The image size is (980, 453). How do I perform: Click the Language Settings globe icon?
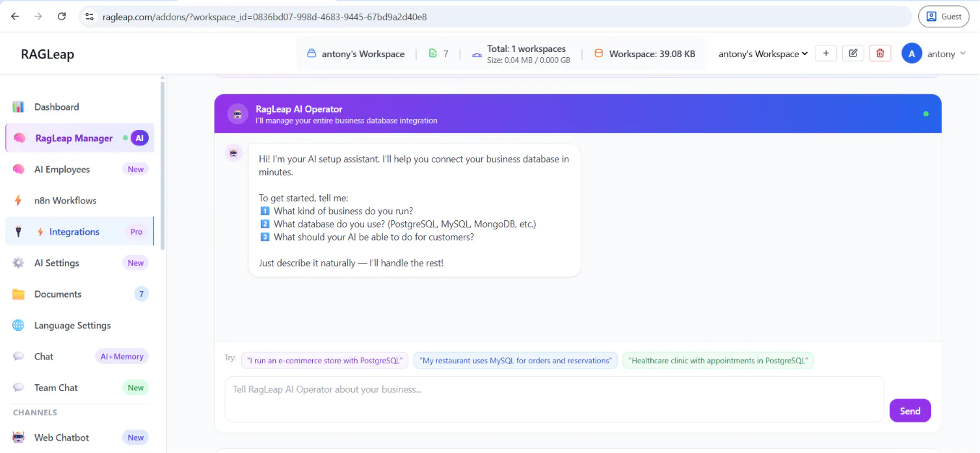tap(18, 325)
